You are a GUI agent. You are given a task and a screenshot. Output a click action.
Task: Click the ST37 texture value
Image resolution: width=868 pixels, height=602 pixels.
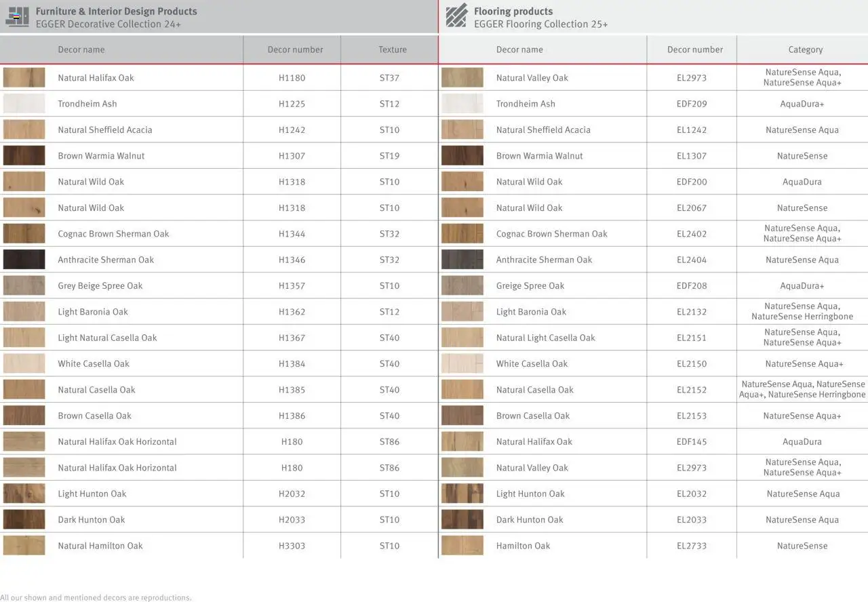pos(389,78)
